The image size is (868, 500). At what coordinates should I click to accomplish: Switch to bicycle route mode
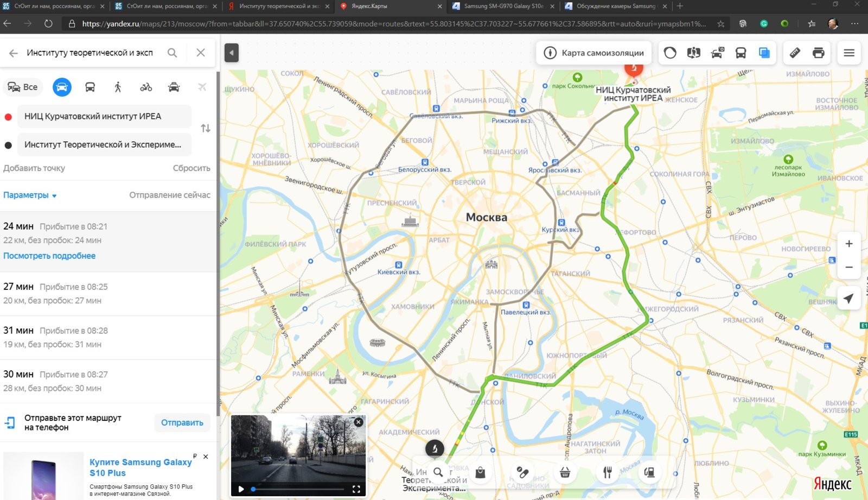coord(146,87)
